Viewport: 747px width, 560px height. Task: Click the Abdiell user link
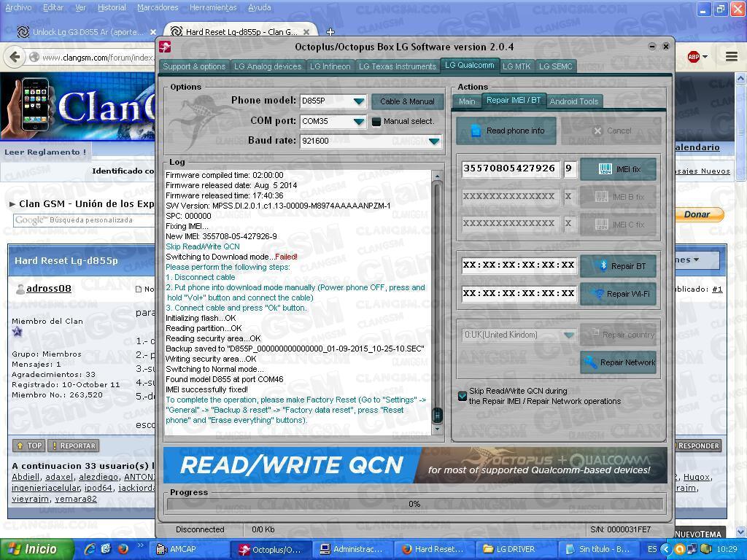tap(26, 477)
